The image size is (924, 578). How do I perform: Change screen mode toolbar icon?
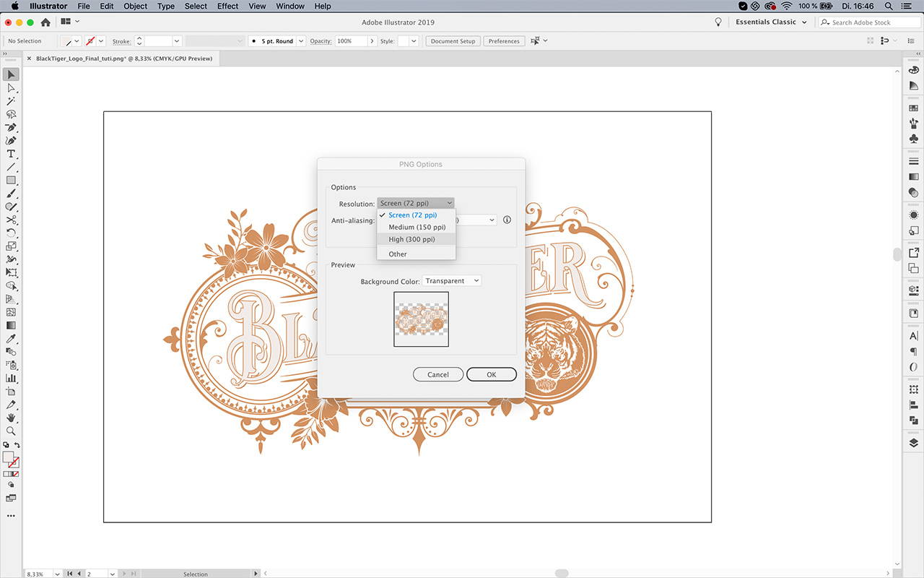tap(11, 499)
